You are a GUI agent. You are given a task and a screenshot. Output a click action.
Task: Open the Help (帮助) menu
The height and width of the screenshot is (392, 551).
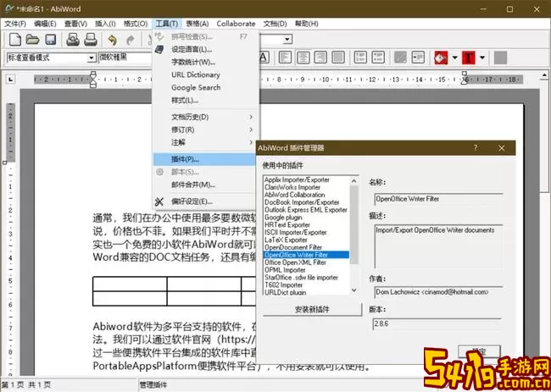click(306, 24)
